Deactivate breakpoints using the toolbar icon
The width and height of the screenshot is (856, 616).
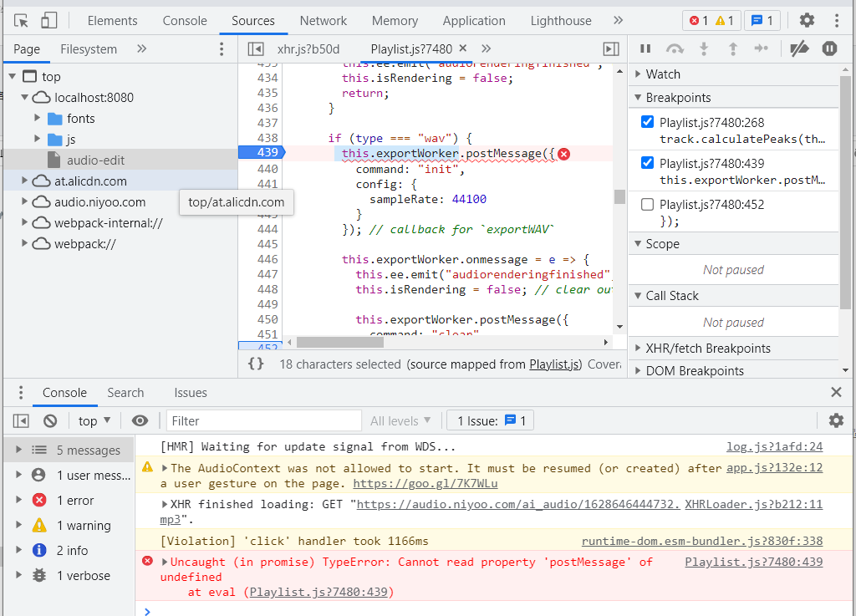click(x=798, y=48)
